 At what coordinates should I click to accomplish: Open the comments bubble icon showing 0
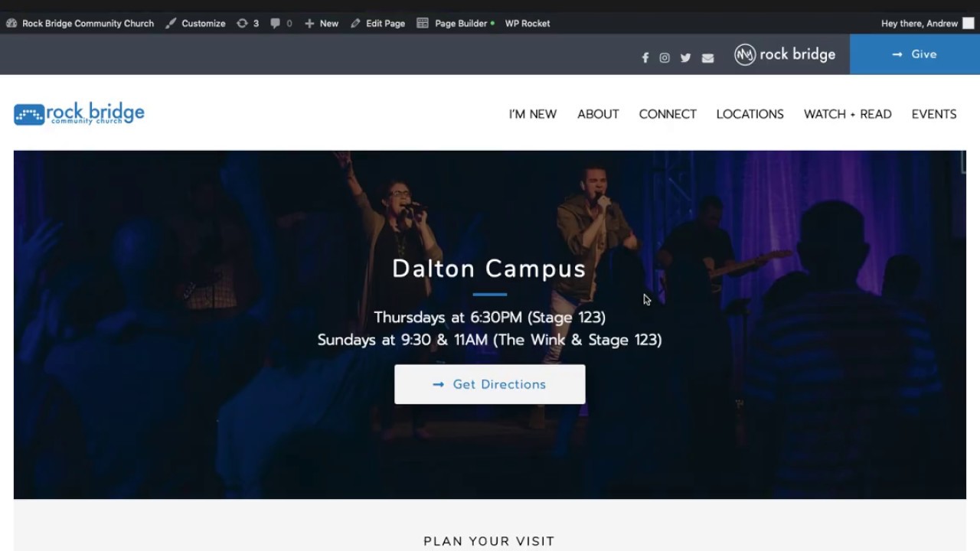(x=281, y=23)
